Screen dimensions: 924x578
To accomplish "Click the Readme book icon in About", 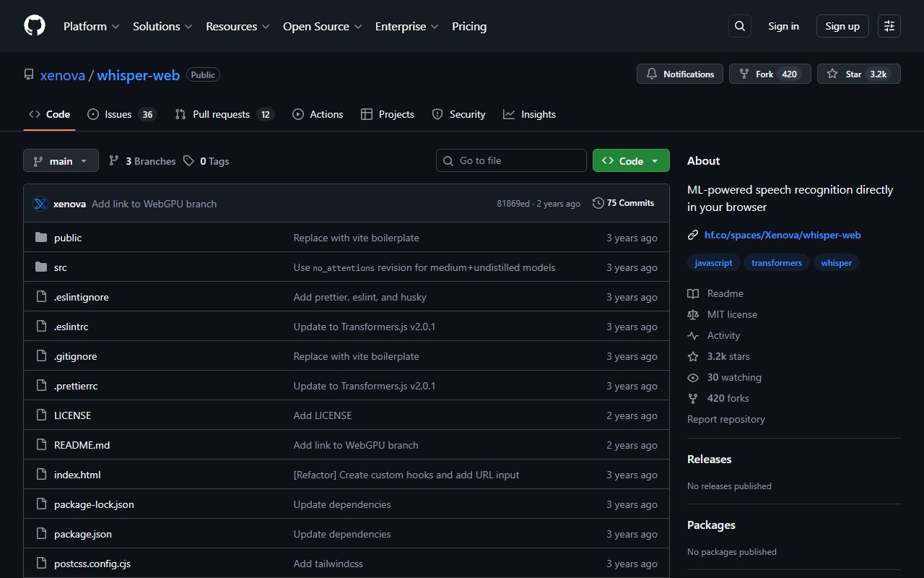I will pos(693,293).
